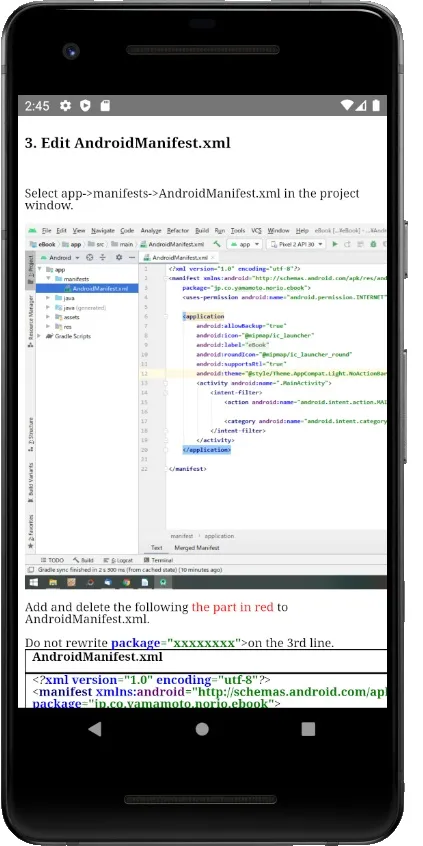Tap the Wi-Fi signal icon in the status bar
Screen dimensions: 423x846
coord(348,106)
